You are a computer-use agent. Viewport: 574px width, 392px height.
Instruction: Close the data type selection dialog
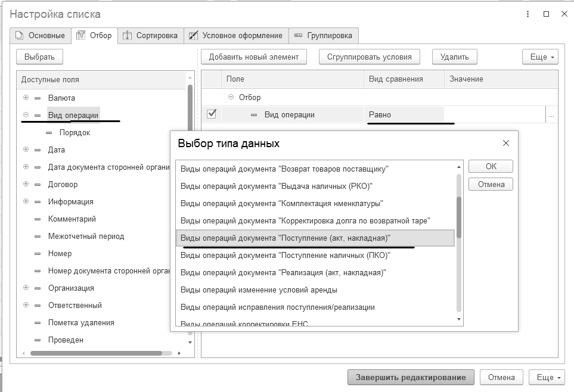point(506,143)
